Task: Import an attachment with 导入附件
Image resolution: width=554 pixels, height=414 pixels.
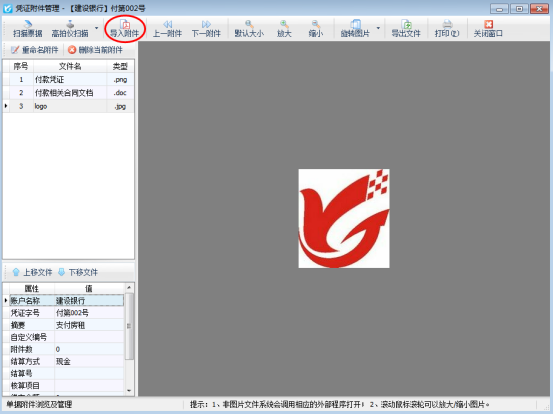Action: pos(124,29)
